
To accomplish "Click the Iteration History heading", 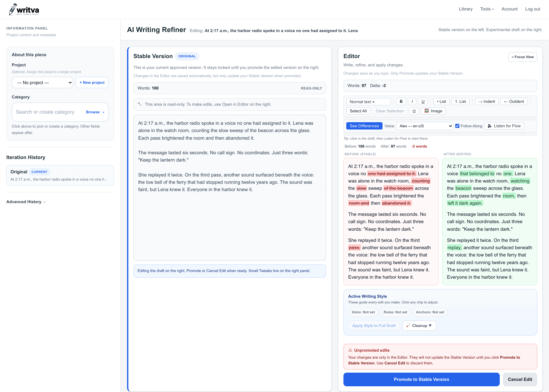I will [x=26, y=157].
